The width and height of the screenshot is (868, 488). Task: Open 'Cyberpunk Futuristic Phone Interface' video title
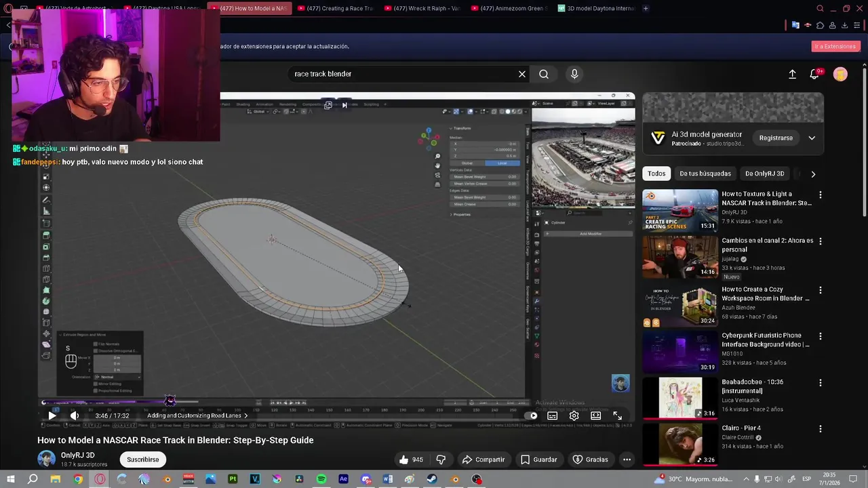[766, 340]
